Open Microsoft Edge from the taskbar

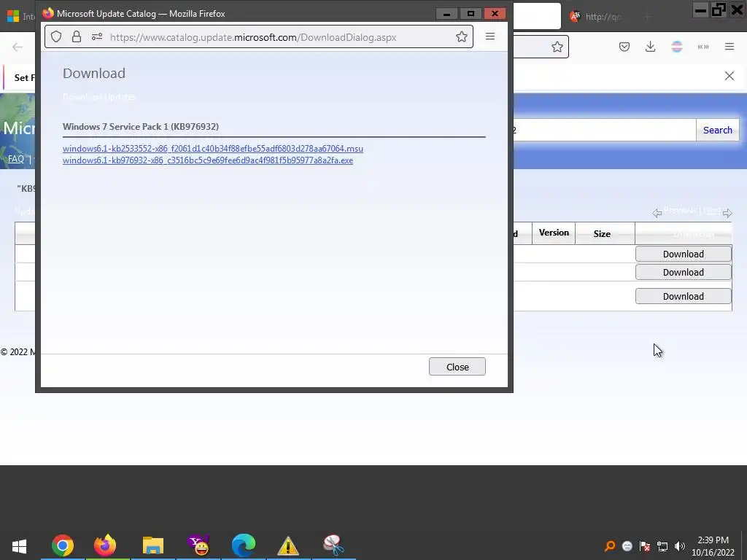[x=244, y=545]
